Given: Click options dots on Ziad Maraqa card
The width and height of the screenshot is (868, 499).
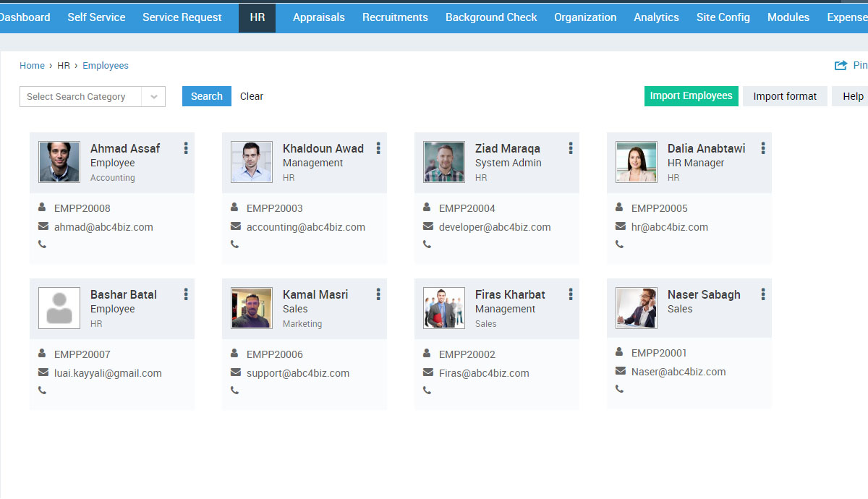Looking at the screenshot, I should (571, 148).
